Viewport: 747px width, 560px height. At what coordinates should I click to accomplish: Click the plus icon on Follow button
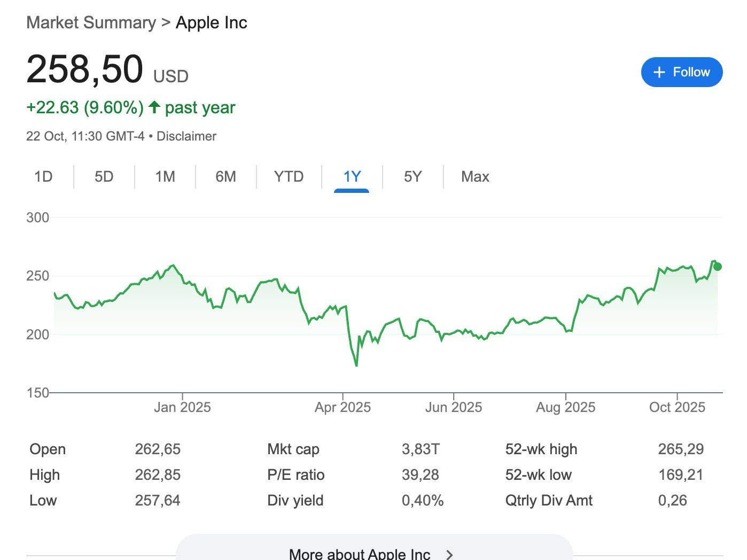pyautogui.click(x=659, y=72)
